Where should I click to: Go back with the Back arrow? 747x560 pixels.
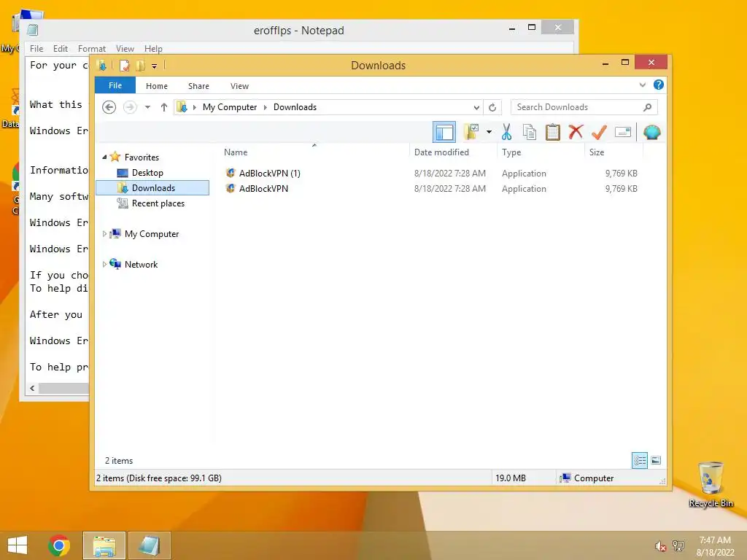(x=109, y=107)
